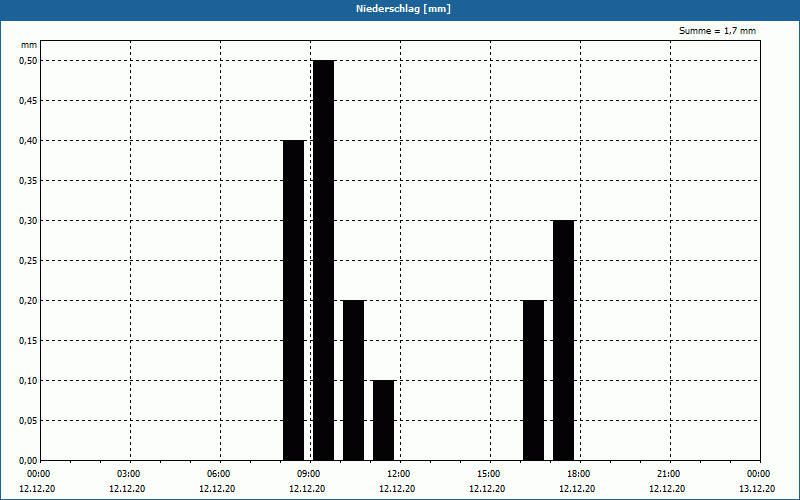Screen dimensions: 800x500
Task: Click the 0,30 y-axis value
Action: (x=28, y=221)
